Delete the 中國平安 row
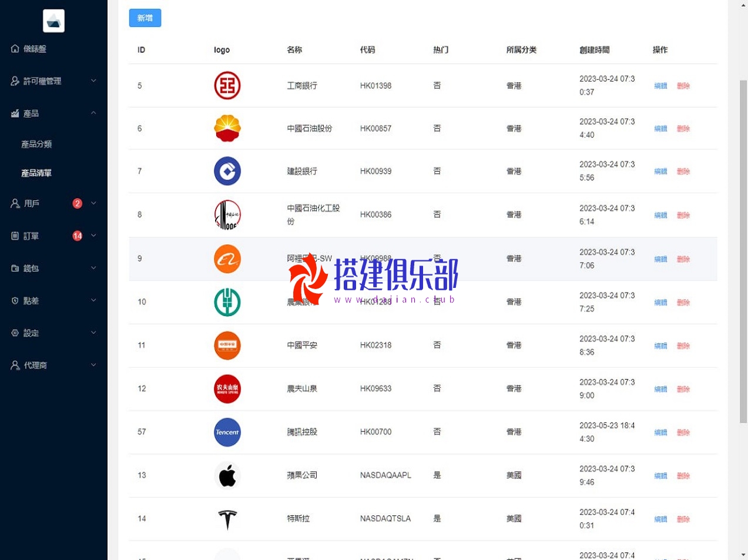 tap(683, 346)
